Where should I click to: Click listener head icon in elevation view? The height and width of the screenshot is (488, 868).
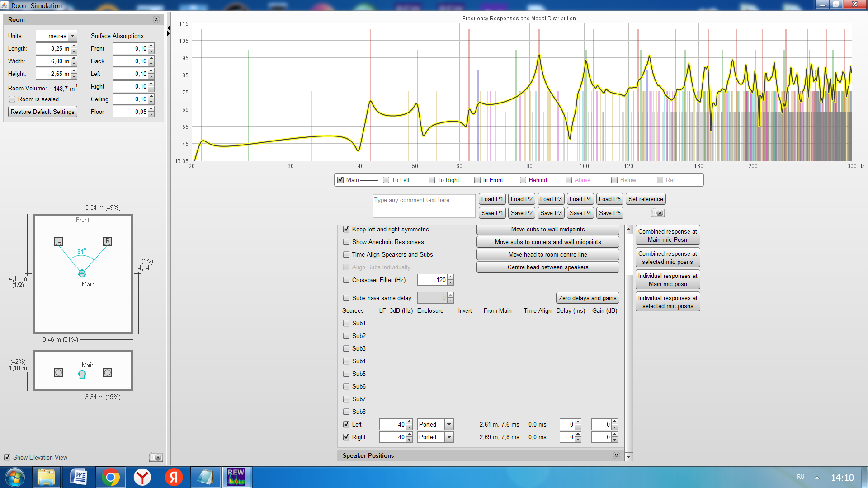[x=82, y=374]
